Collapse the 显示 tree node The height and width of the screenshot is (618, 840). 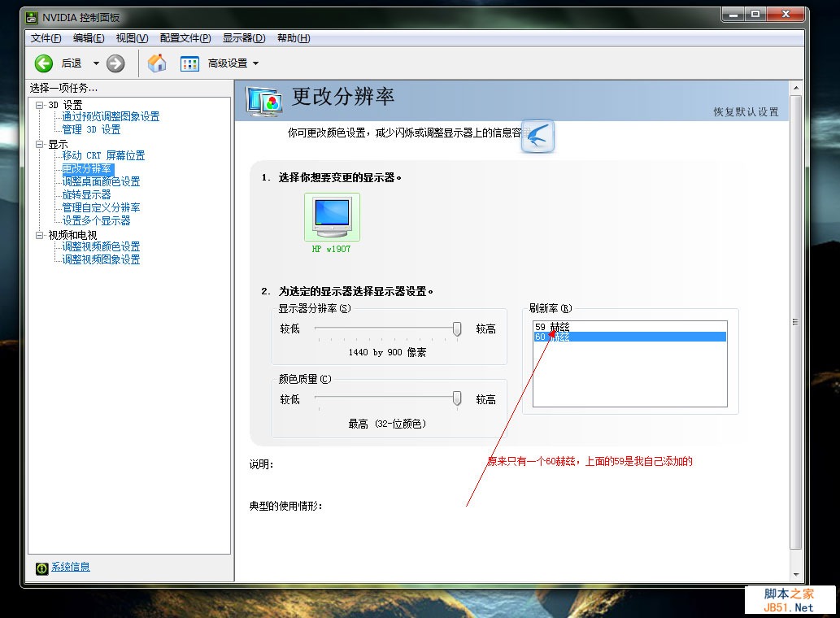(40, 145)
